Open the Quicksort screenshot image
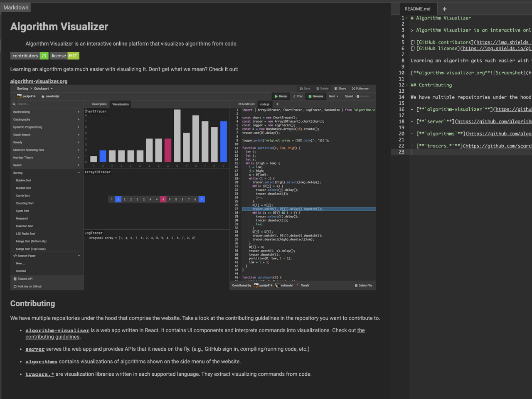The width and height of the screenshot is (532, 399). tap(193, 187)
